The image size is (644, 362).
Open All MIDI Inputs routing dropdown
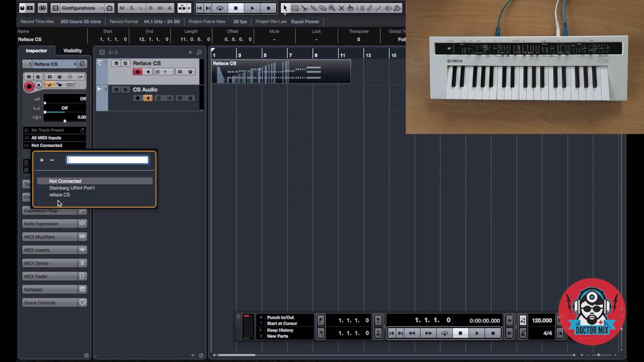[x=54, y=138]
